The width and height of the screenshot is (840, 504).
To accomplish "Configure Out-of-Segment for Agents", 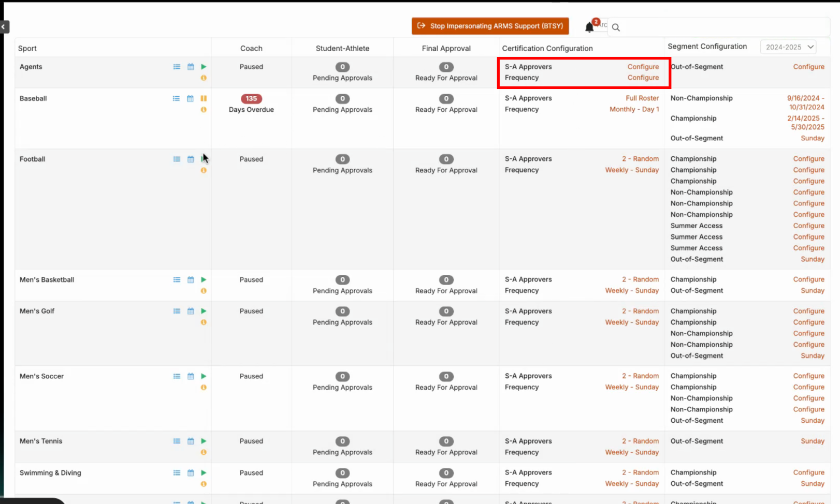I will tap(808, 67).
